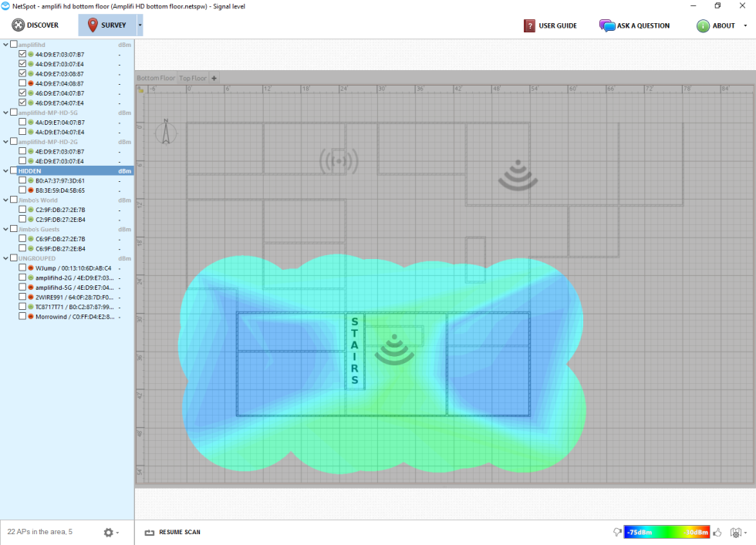
Task: Open the gear settings beside the AP count
Action: (x=109, y=533)
